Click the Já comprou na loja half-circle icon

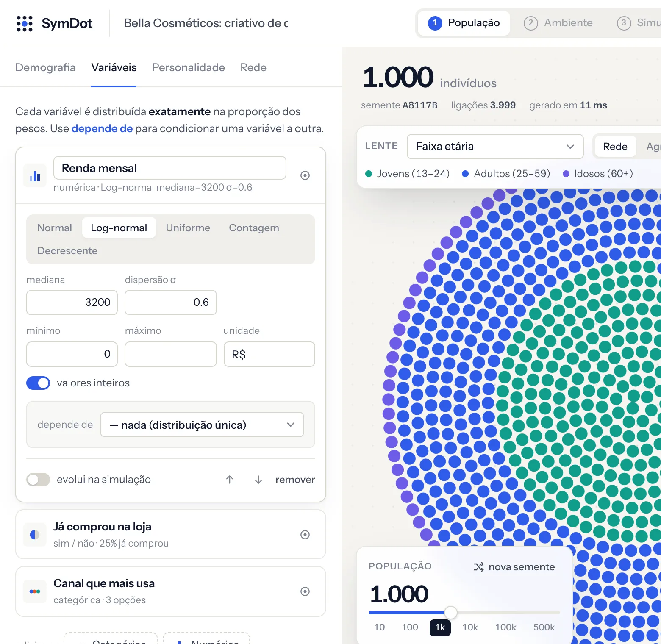[x=35, y=535]
